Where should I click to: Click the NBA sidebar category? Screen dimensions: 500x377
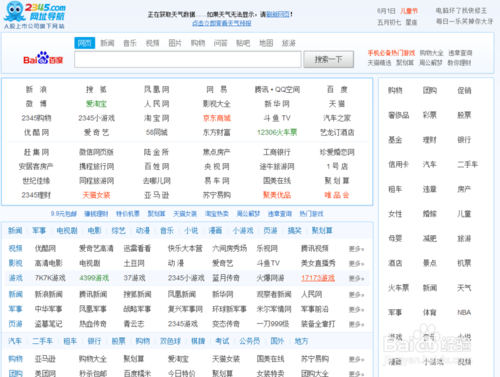[464, 313]
